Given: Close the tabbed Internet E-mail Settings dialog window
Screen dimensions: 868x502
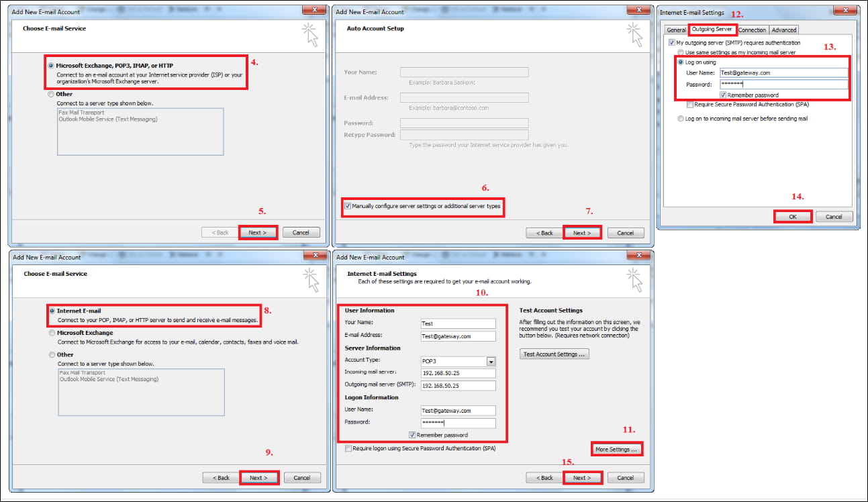Looking at the screenshot, I should tap(844, 11).
